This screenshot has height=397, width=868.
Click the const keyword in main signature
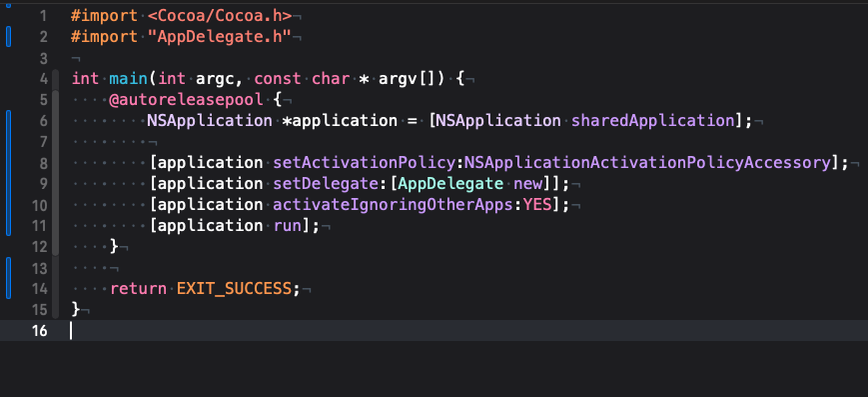[278, 79]
